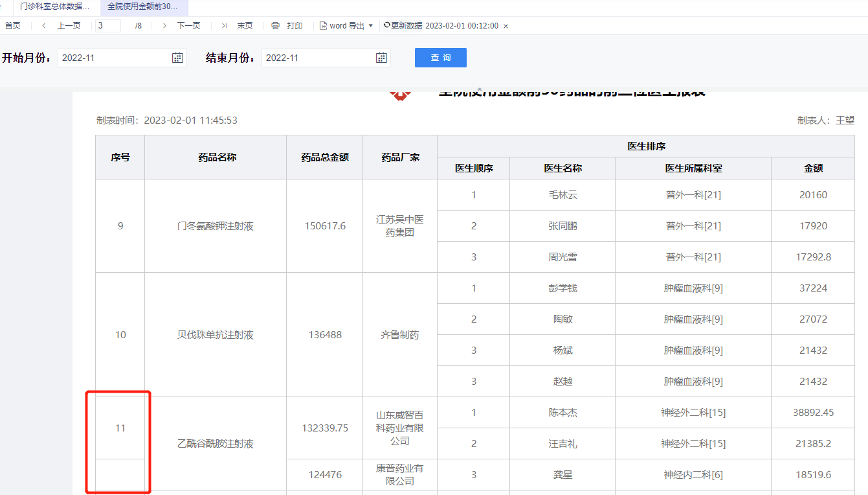
Task: Select doctor 赵越
Action: [x=562, y=382]
